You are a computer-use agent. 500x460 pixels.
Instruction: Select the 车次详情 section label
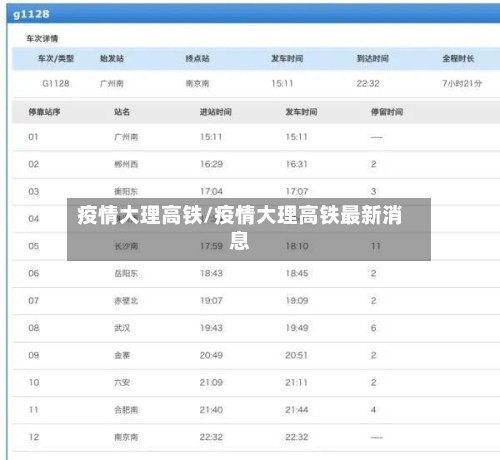(42, 39)
